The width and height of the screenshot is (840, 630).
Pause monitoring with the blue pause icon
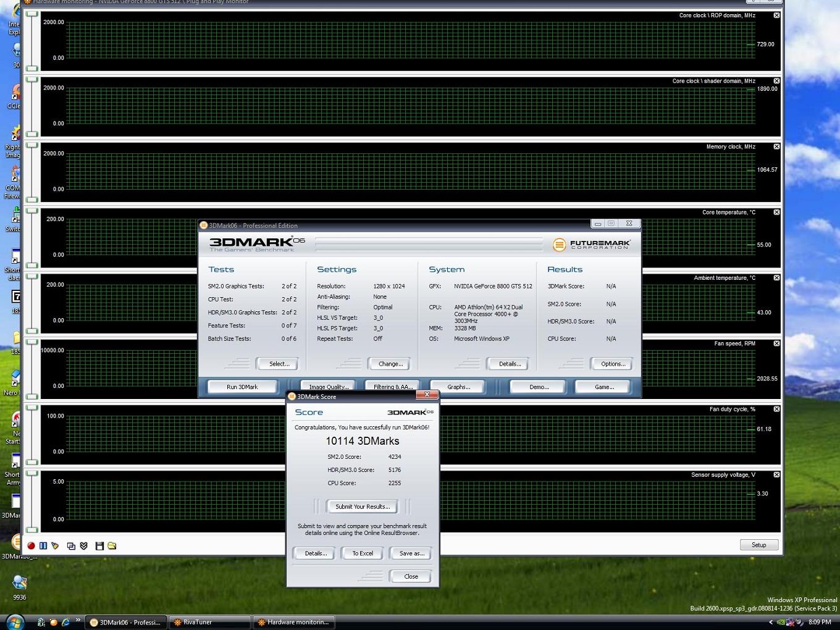tap(43, 545)
